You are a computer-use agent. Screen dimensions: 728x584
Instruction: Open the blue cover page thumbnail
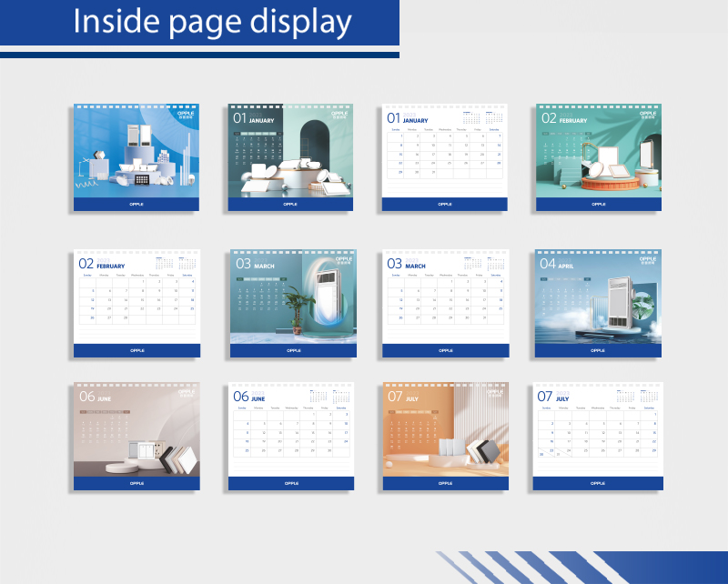(x=136, y=157)
